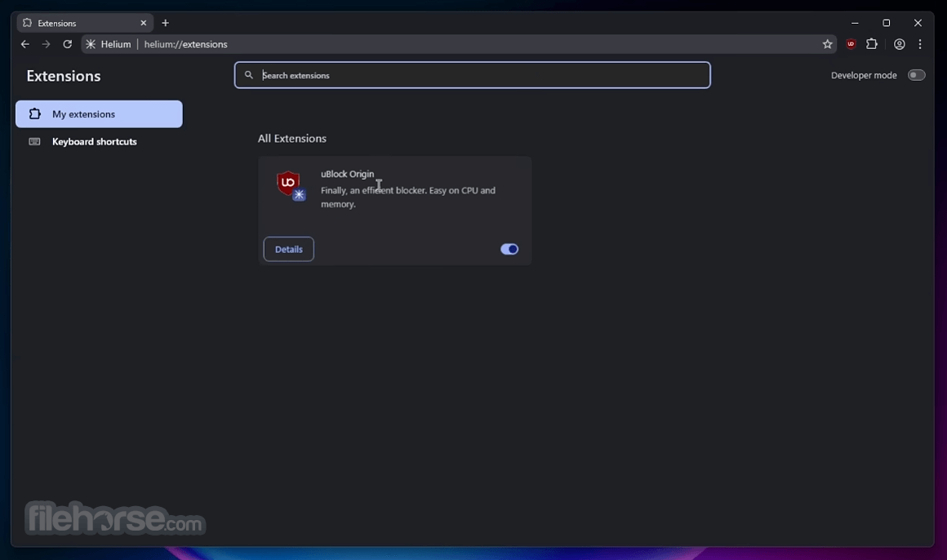Click the search magnifier icon
The height and width of the screenshot is (560, 947).
[x=248, y=75]
